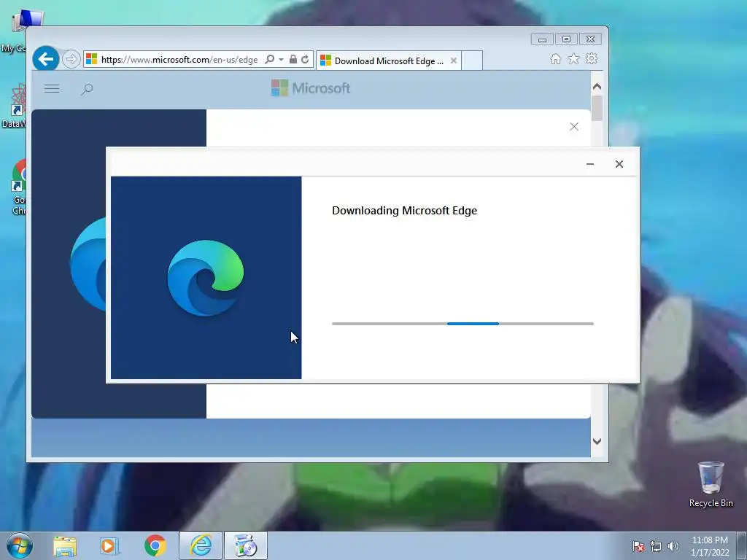
Task: Minimize the Edge installer dialog
Action: 589,164
